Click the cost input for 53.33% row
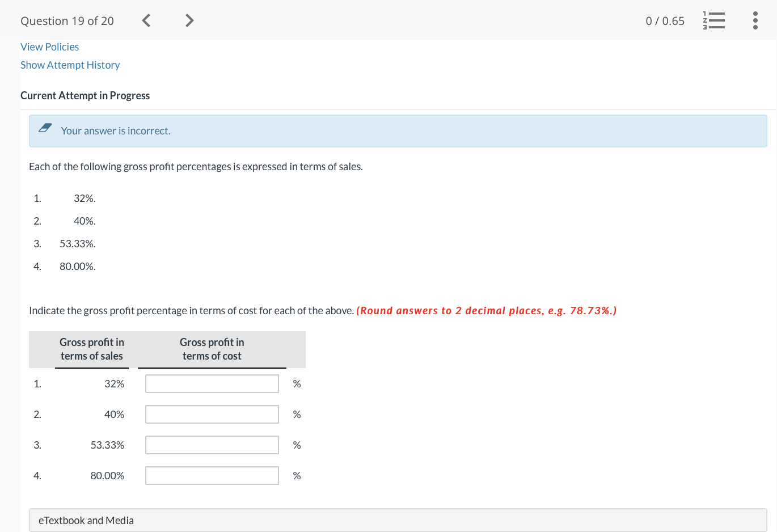 pyautogui.click(x=212, y=445)
